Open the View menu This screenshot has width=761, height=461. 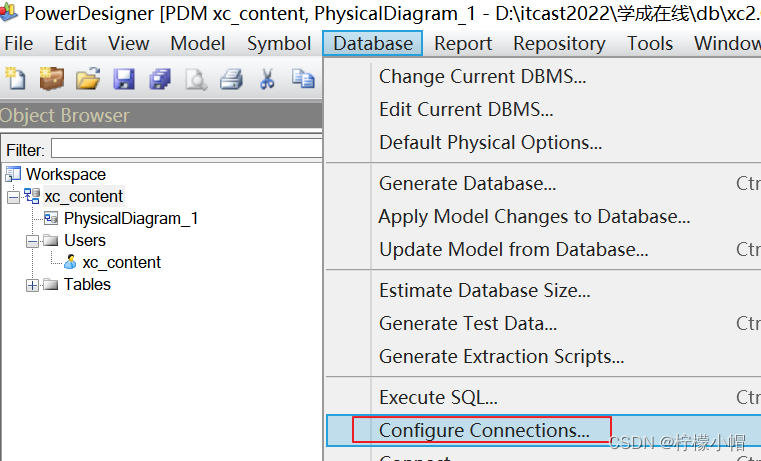[x=129, y=44]
